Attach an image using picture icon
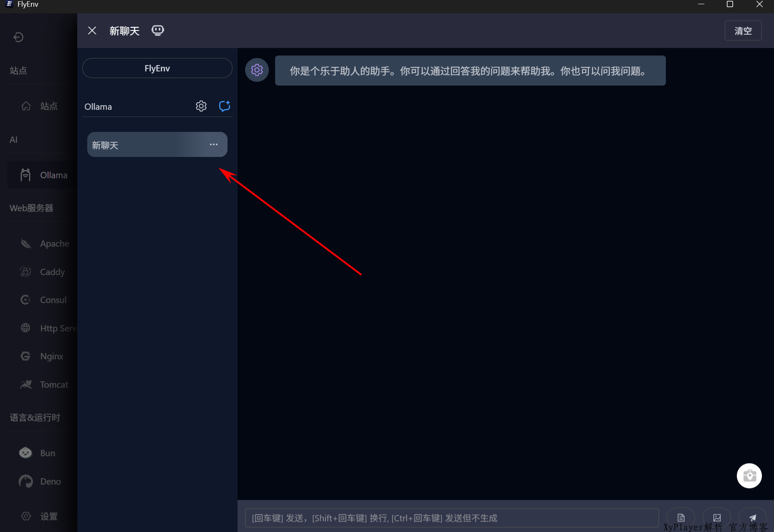774x532 pixels. 717,518
